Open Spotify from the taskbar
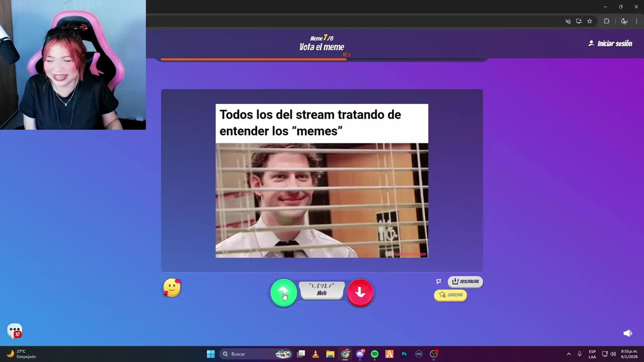 tap(374, 354)
